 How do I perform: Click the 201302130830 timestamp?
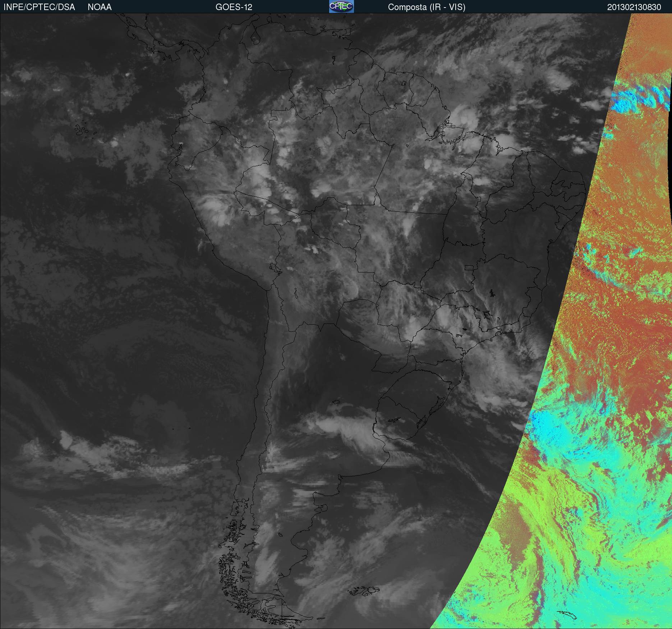pyautogui.click(x=634, y=7)
